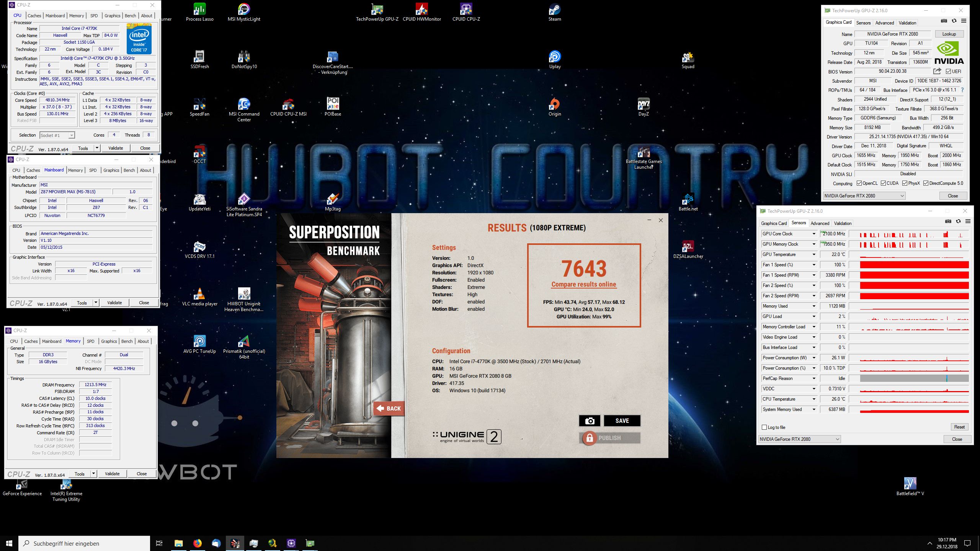Open SPD tab in CPU-Z Mainboard window
The image size is (980, 551).
(x=93, y=170)
